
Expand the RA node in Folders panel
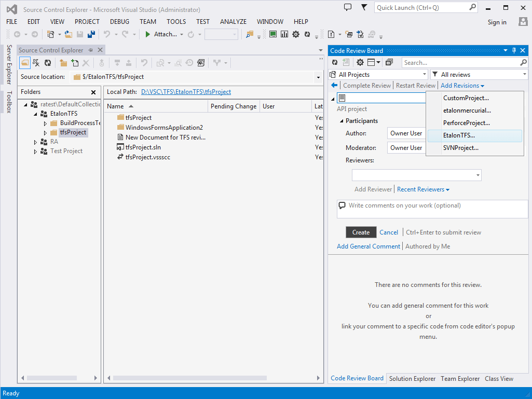click(35, 141)
